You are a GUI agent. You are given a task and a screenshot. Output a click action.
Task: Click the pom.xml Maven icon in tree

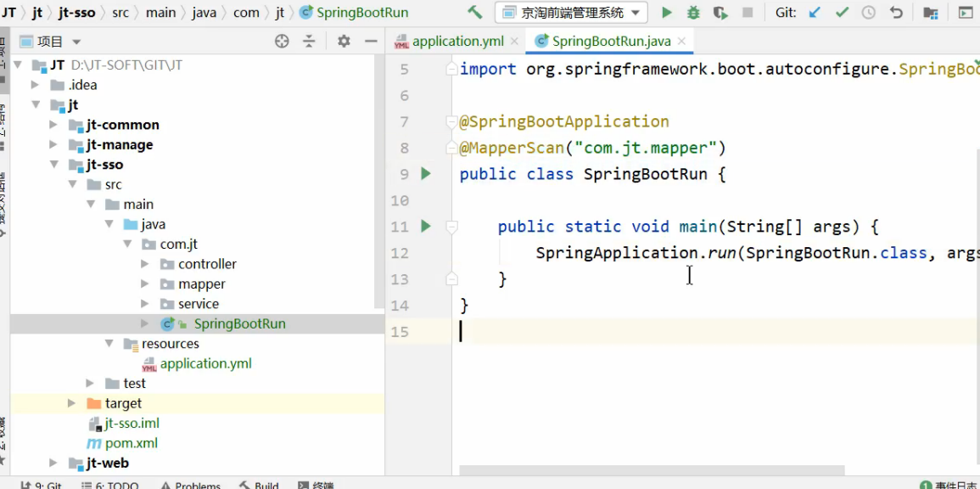(93, 443)
